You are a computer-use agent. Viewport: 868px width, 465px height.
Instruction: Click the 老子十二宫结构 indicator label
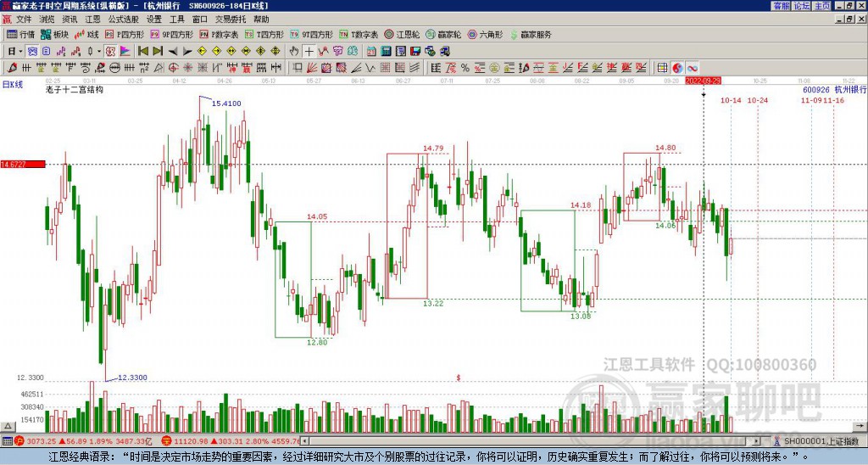click(75, 90)
